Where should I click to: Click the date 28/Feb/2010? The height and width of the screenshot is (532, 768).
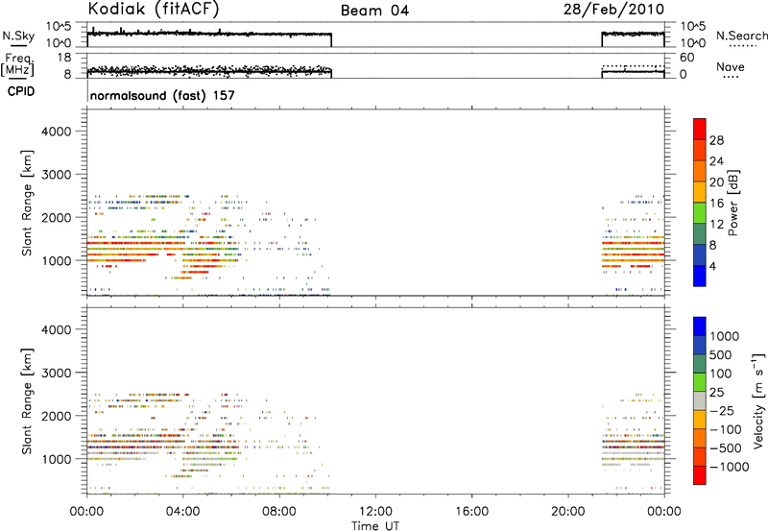point(613,10)
